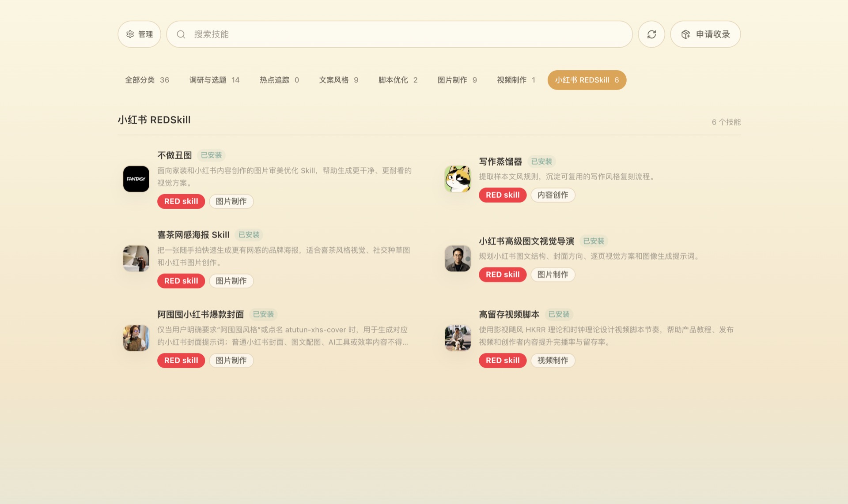Screen dimensions: 848x504
Task: Open the 热点追踪 tab
Action: [x=279, y=80]
